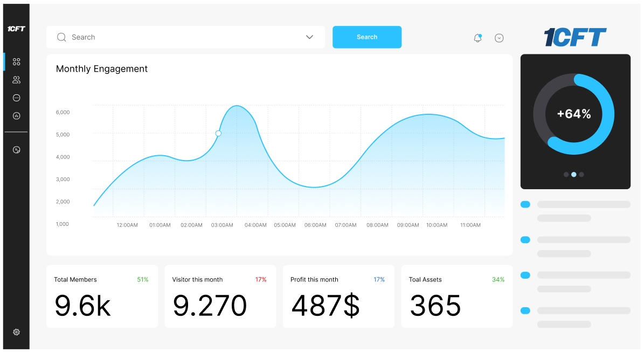Click the ellipsis chat icon in sidebar
The width and height of the screenshot is (644, 352).
[x=16, y=98]
